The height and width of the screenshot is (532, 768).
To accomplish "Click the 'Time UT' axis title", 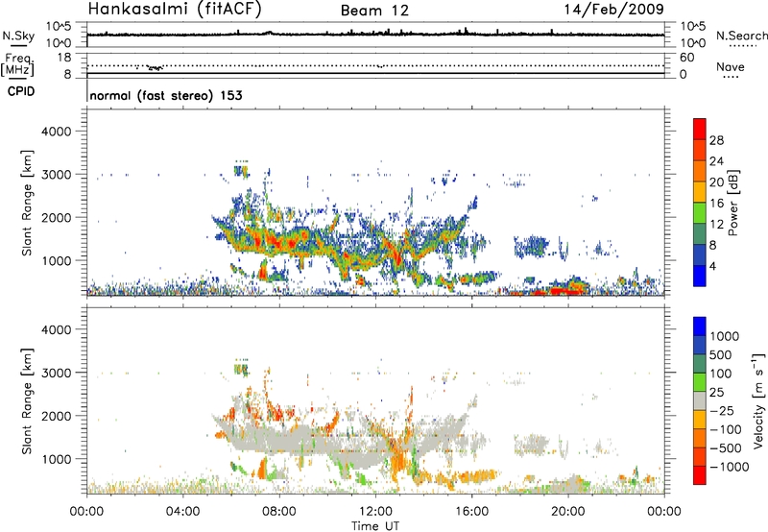I will point(375,526).
